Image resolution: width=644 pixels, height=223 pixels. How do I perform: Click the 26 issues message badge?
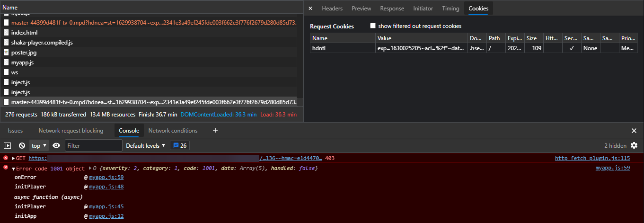180,146
